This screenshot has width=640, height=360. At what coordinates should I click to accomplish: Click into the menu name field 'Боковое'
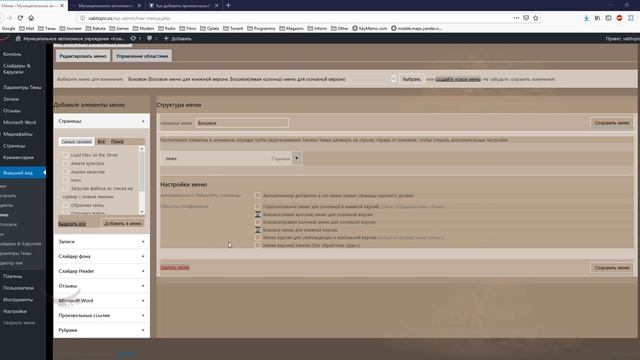pos(242,123)
